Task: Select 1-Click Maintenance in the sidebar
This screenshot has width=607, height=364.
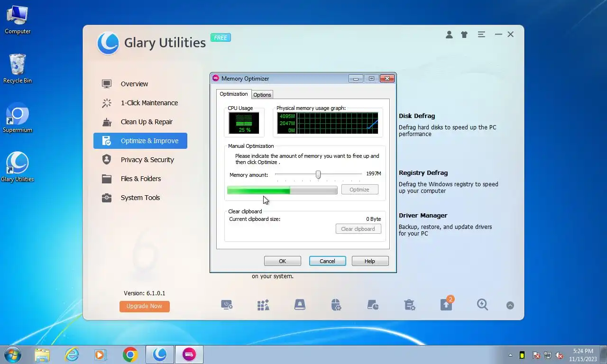Action: tap(140, 103)
